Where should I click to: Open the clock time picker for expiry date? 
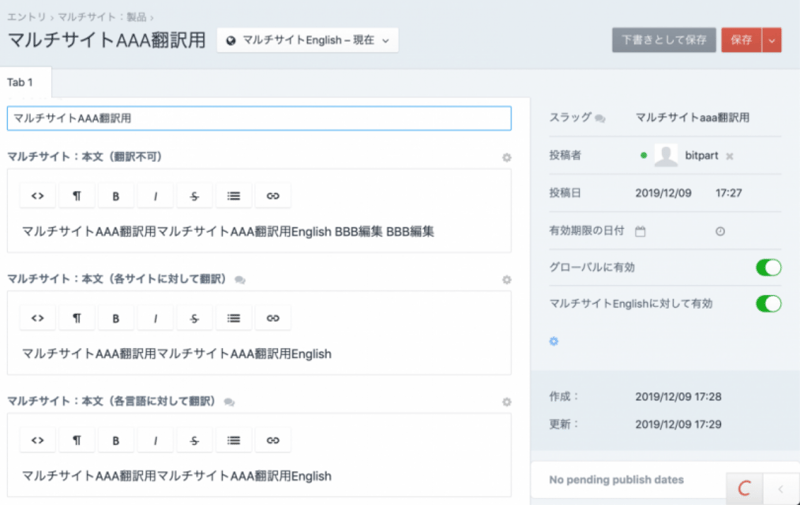click(x=720, y=231)
